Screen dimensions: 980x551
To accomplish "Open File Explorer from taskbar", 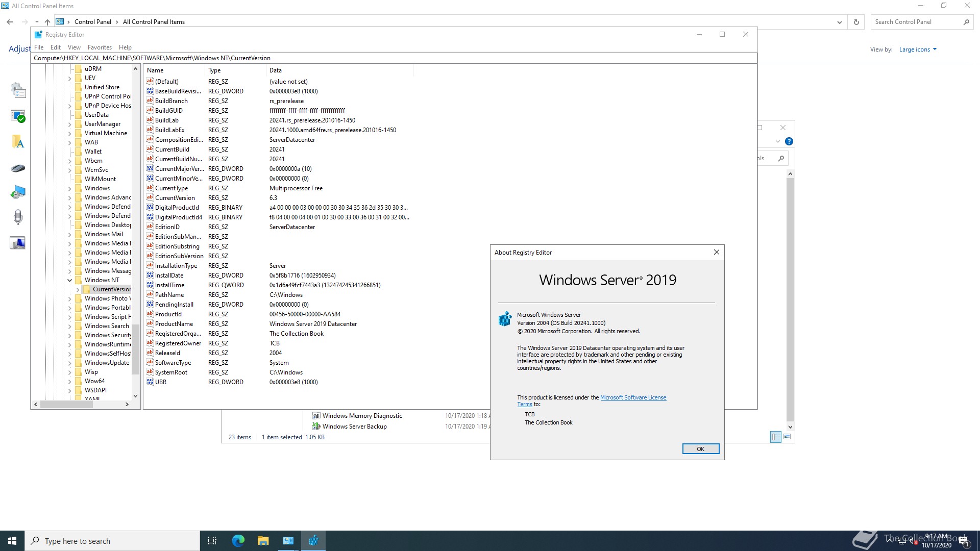I will tap(263, 541).
